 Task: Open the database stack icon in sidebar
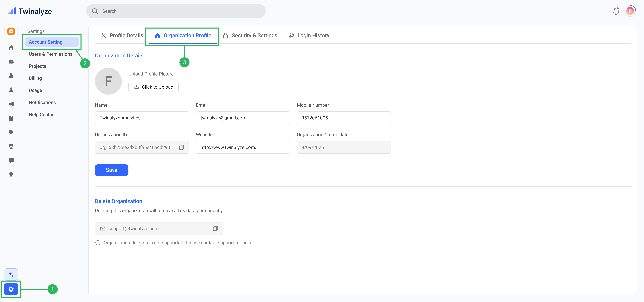tap(11, 146)
